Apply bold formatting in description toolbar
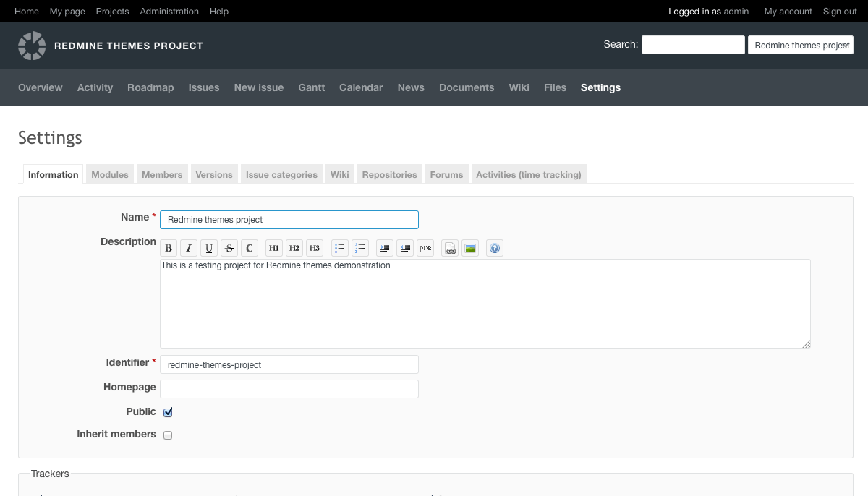The height and width of the screenshot is (496, 868). (x=169, y=248)
